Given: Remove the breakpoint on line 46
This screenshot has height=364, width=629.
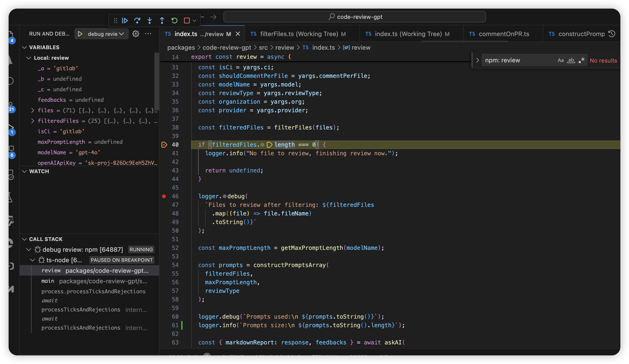Looking at the screenshot, I should tap(164, 196).
